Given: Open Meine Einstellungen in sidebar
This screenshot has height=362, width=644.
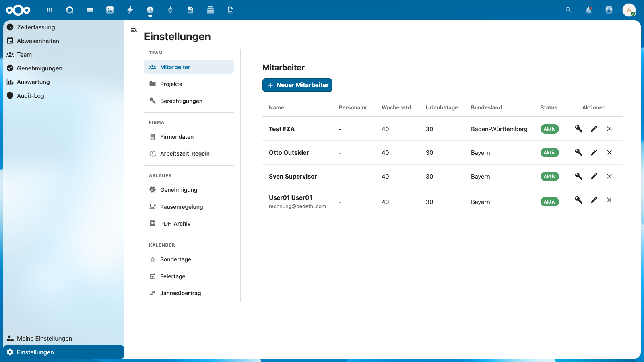Looking at the screenshot, I should 64,339.
